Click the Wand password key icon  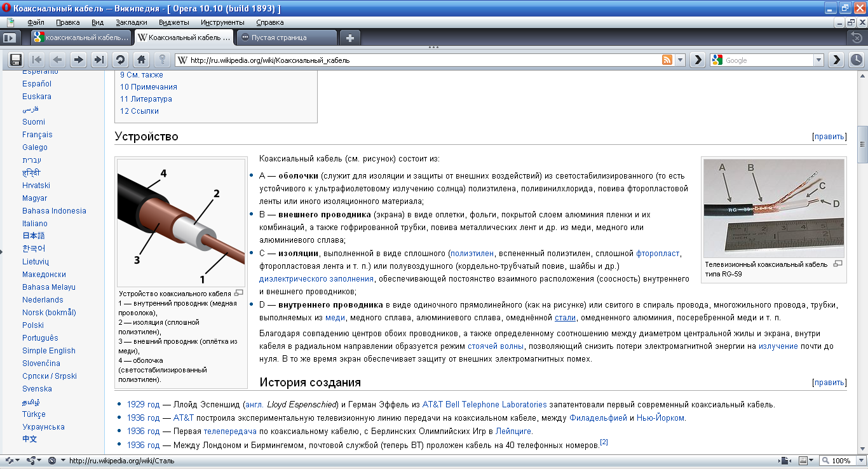coord(162,60)
